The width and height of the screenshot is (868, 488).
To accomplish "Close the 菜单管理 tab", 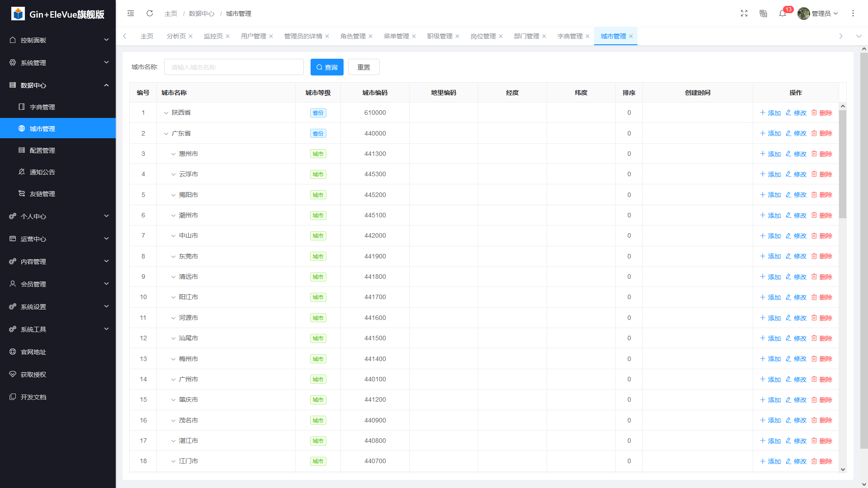I will click(414, 37).
